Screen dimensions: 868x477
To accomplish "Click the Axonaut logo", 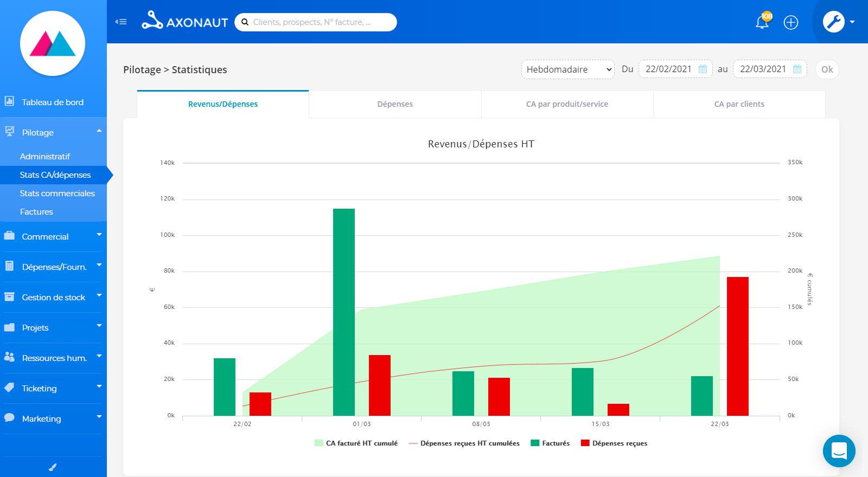I will click(185, 21).
